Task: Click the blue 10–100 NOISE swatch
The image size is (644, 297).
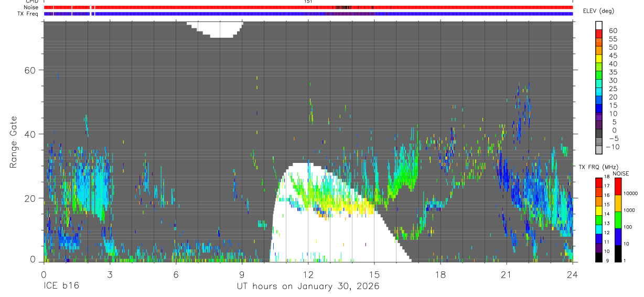Action: (x=618, y=237)
